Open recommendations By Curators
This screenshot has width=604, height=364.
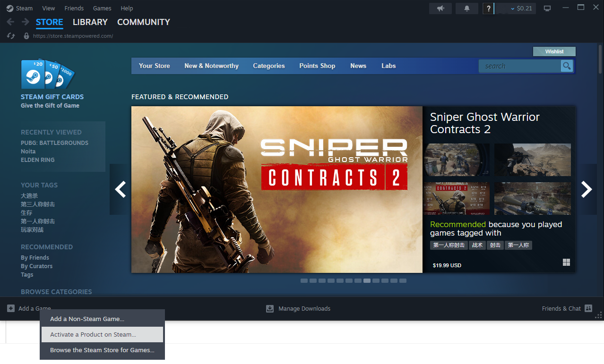[37, 266]
